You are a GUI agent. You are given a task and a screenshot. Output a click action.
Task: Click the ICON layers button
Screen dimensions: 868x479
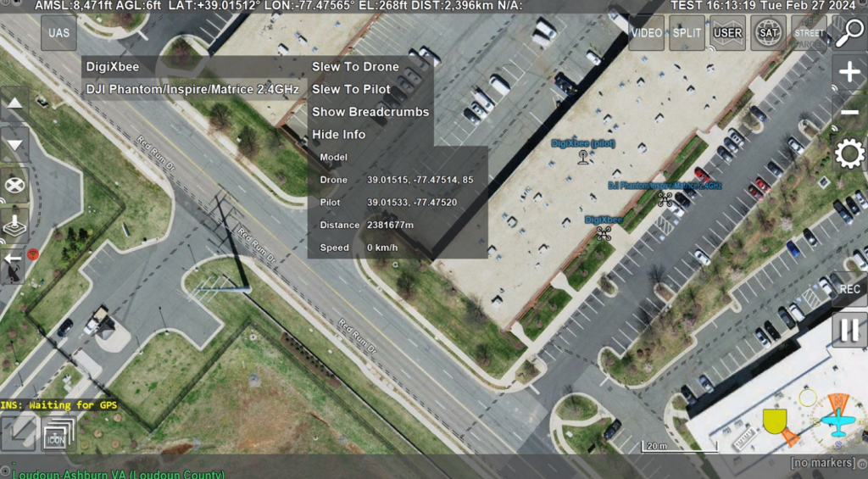coord(58,433)
